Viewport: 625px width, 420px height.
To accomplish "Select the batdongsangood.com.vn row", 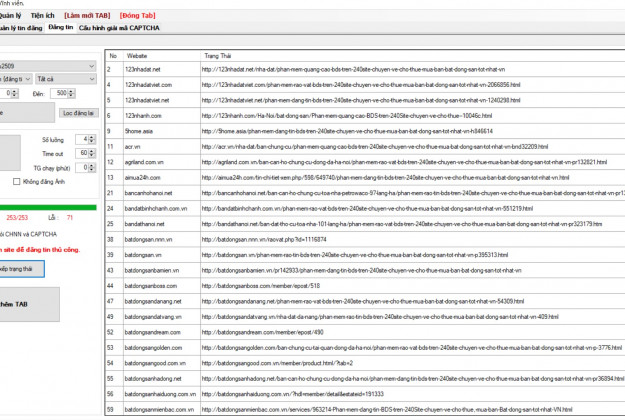I will pos(365,363).
